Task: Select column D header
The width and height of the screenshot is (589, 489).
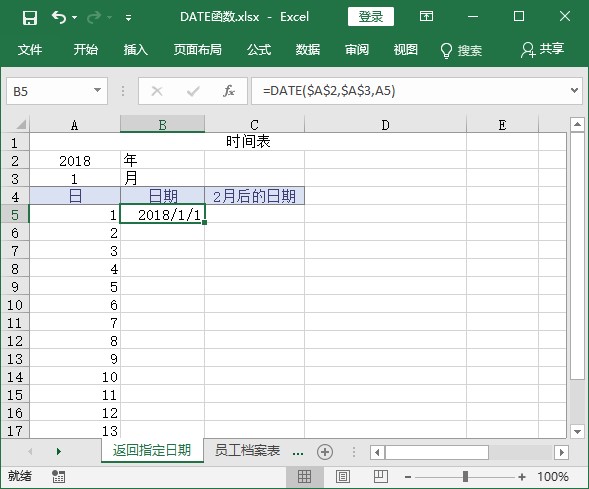Action: point(385,124)
